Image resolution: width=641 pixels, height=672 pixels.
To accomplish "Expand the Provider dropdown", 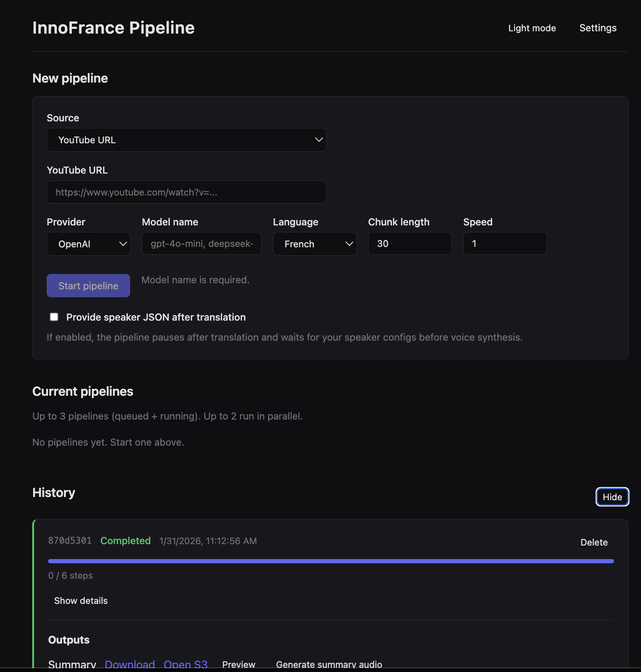I will click(x=88, y=244).
